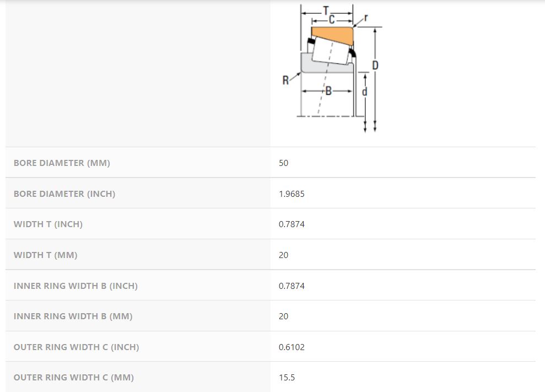Select the Bore Diameter (Inch) row label
Image resolution: width=545 pixels, height=392 pixels.
[64, 194]
